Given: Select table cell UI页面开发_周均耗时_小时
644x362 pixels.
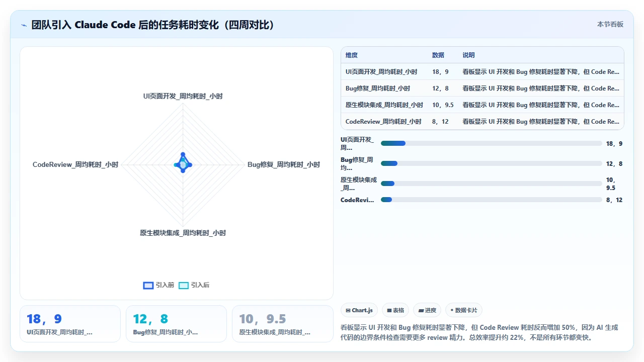Looking at the screenshot, I should pos(381,72).
